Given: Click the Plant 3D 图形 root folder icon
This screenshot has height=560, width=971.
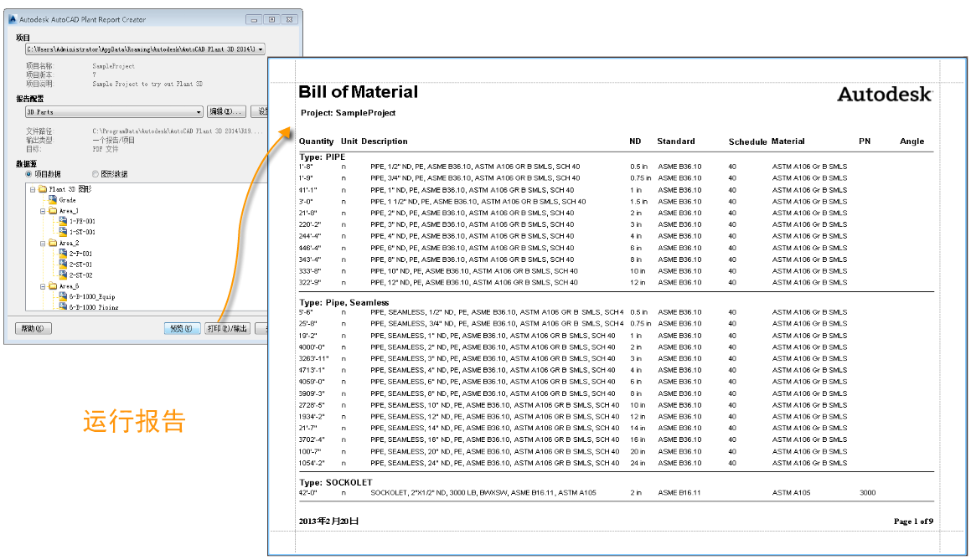Looking at the screenshot, I should (x=43, y=189).
